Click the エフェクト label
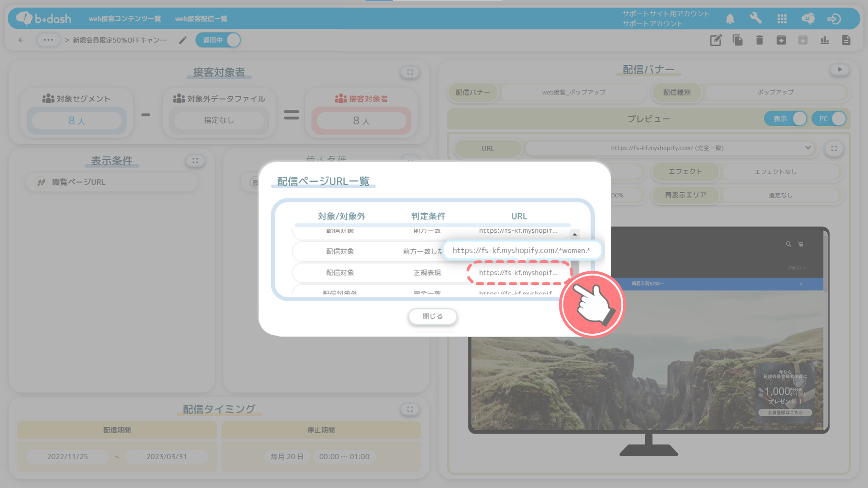The image size is (868, 488). [x=685, y=172]
